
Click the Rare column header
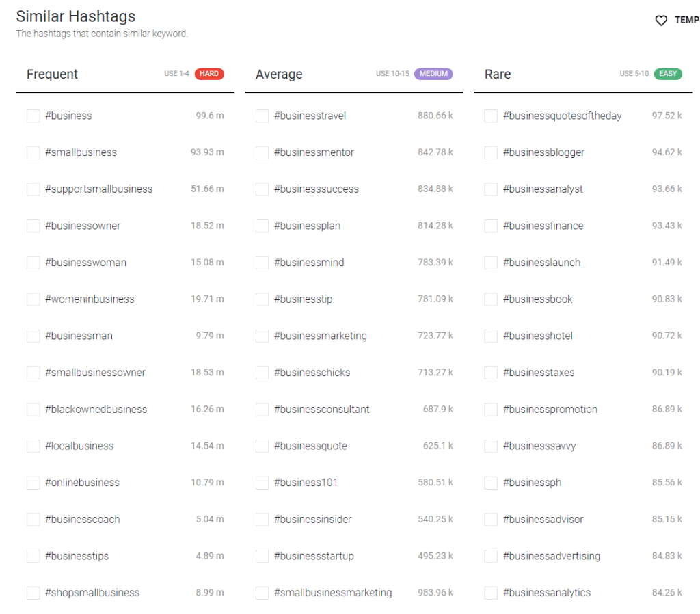tap(498, 75)
